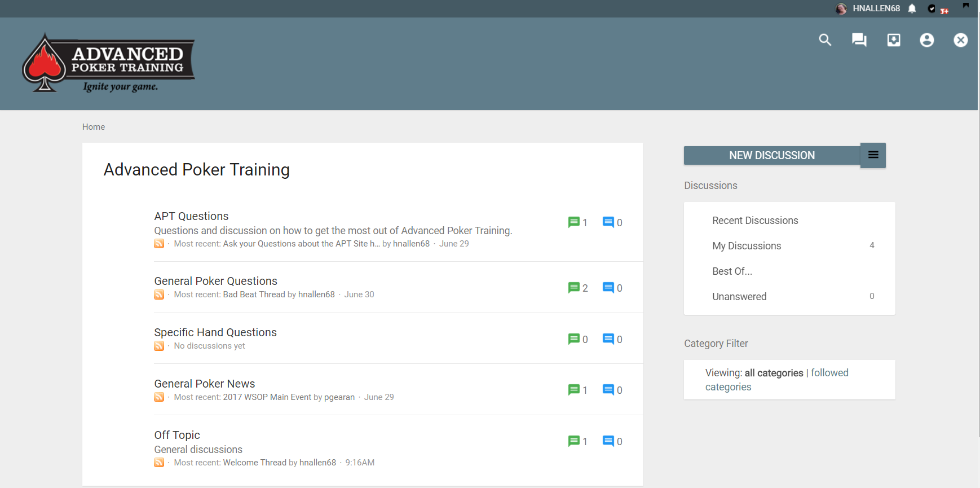The height and width of the screenshot is (488, 980).
Task: Click 'General discussions' description text
Action: click(x=198, y=450)
